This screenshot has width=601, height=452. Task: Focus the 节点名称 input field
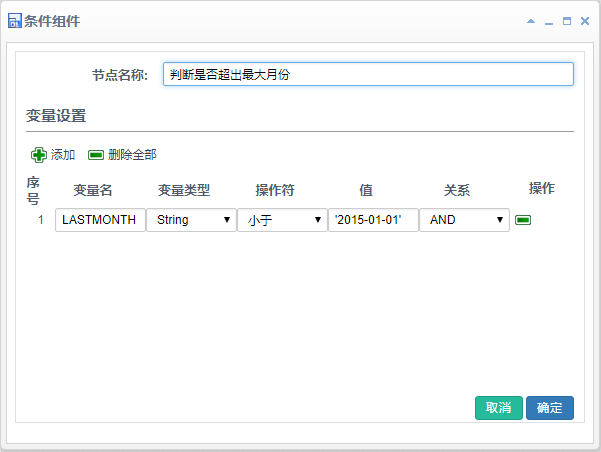[x=368, y=75]
